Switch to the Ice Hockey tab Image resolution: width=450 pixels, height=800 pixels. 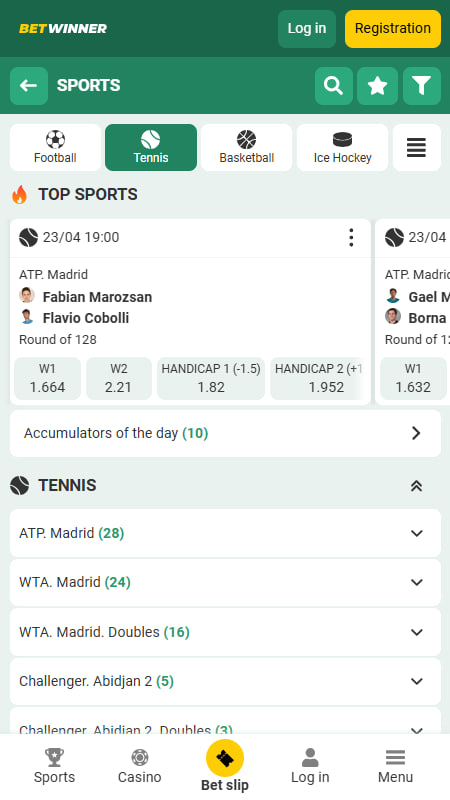342,147
